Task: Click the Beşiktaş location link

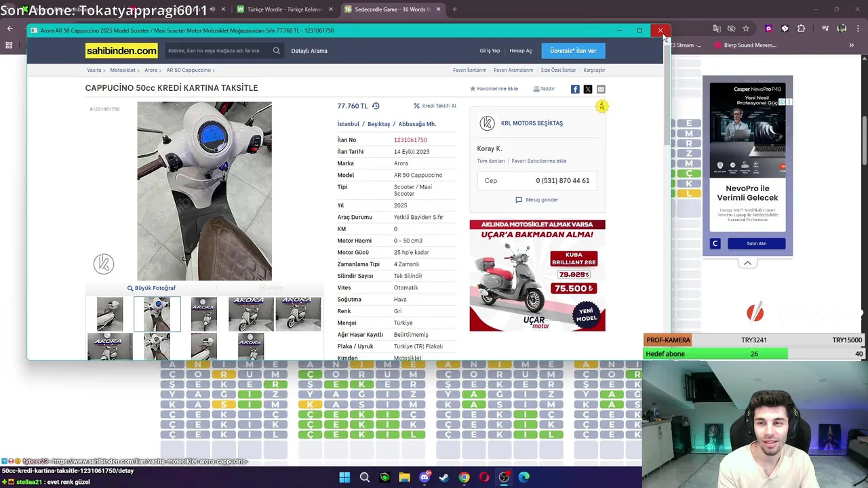Action: 378,124
